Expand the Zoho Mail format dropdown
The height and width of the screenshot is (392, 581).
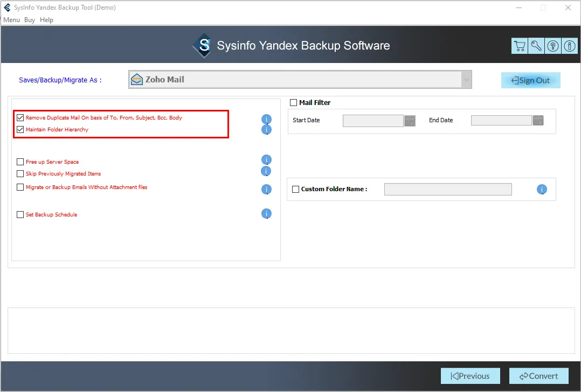(x=466, y=80)
